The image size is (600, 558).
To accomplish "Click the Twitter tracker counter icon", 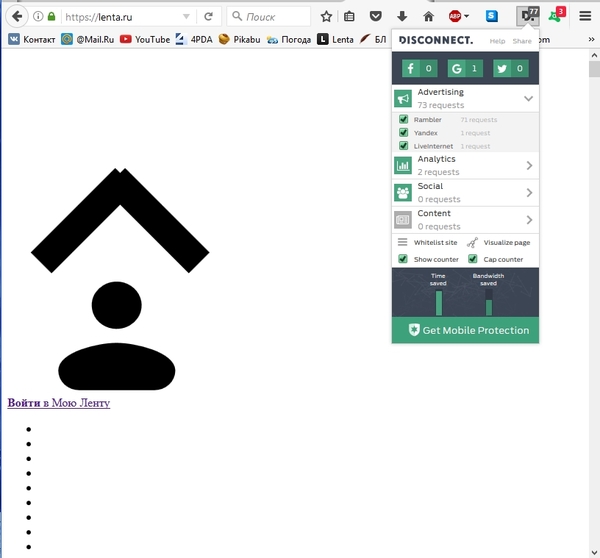I will 502,69.
